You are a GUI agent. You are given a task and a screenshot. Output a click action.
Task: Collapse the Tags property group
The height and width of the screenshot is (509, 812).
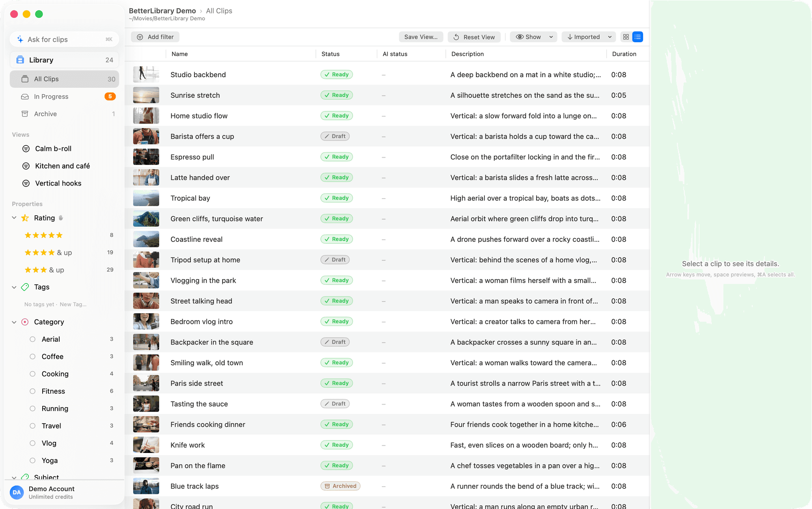tap(14, 287)
